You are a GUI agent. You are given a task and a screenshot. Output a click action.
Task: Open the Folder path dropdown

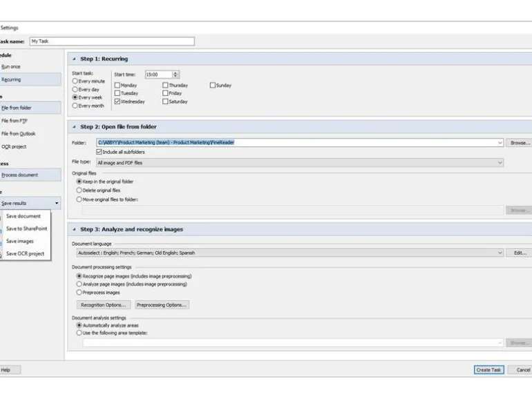click(x=500, y=143)
